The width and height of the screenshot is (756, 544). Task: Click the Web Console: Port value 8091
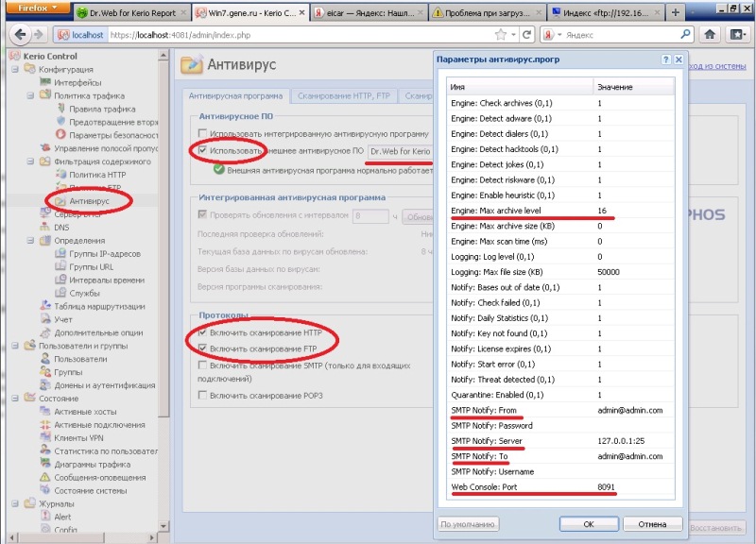click(x=610, y=487)
